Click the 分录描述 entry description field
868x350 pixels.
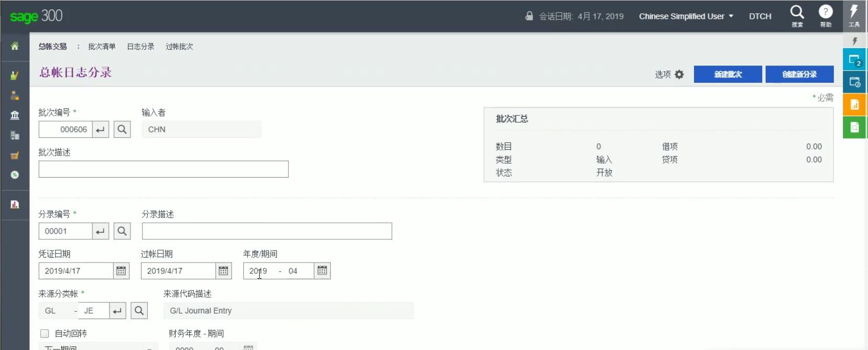267,231
